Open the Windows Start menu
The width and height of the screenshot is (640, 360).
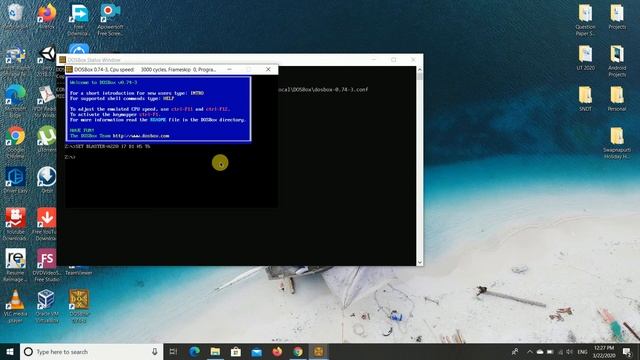click(x=10, y=351)
